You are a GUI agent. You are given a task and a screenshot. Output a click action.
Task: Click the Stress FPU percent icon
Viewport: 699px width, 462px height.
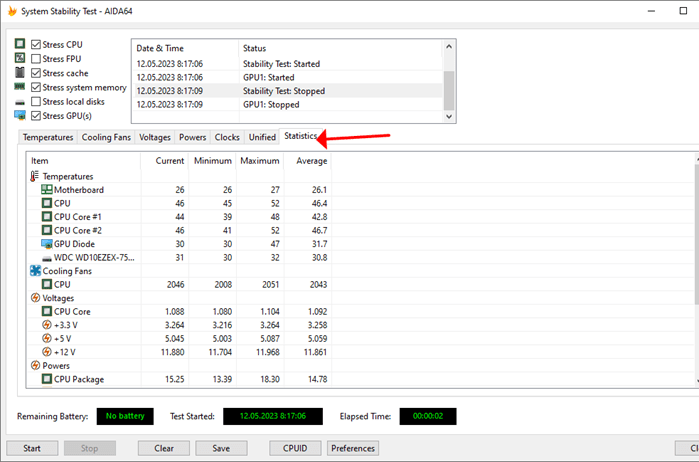[x=20, y=58]
